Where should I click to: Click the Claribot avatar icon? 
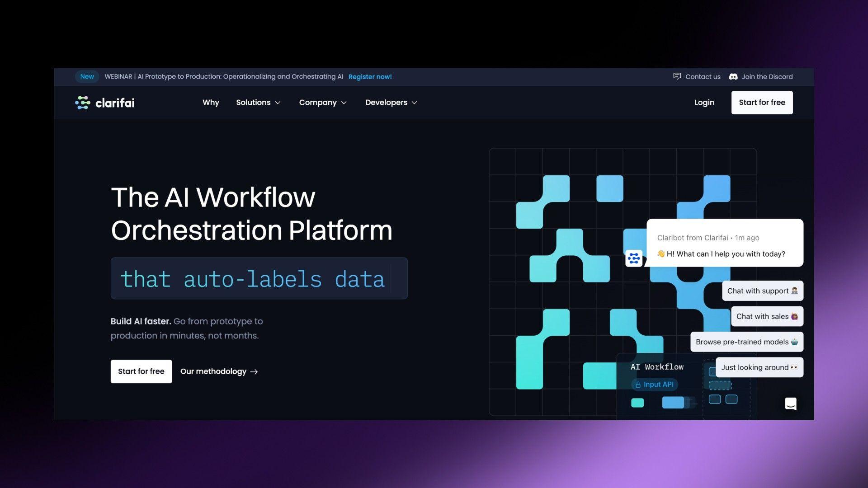[x=634, y=258]
